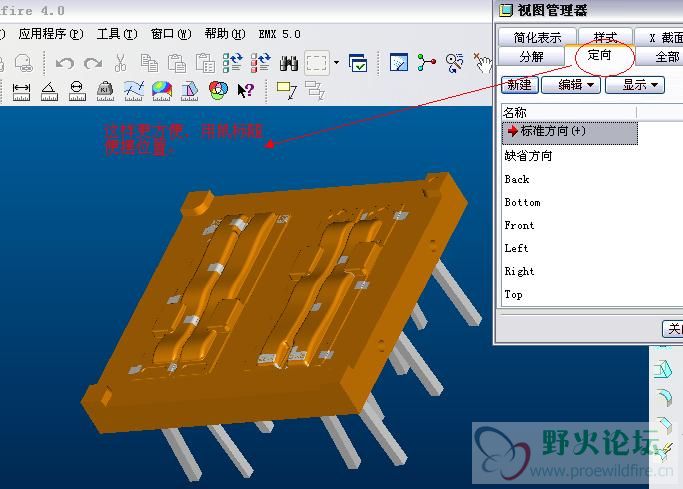This screenshot has width=683, height=489.
Task: Click the Paste Special icon
Action: pyautogui.click(x=205, y=63)
